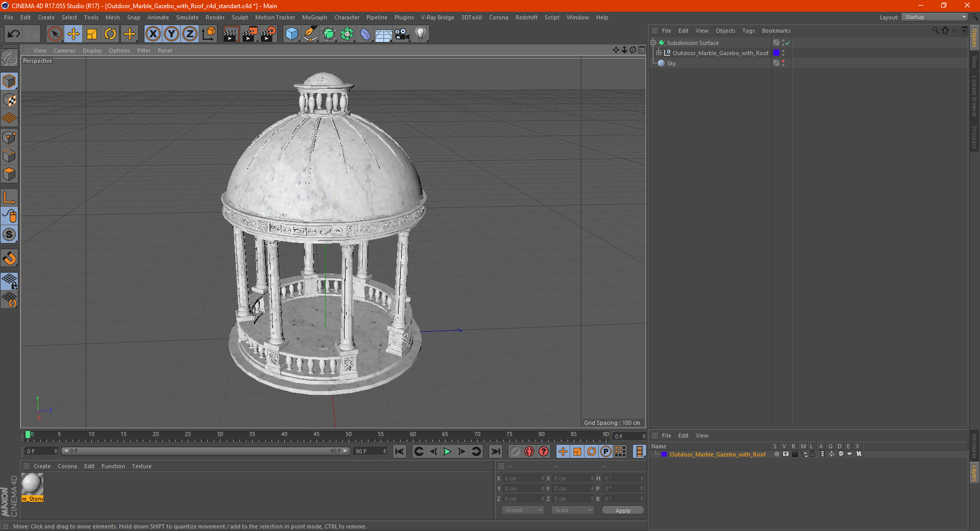Play animation forward
This screenshot has width=980, height=531.
pos(447,451)
